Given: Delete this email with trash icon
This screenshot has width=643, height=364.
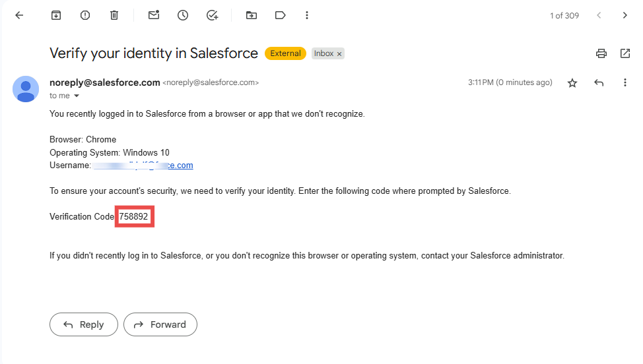Looking at the screenshot, I should click(114, 15).
